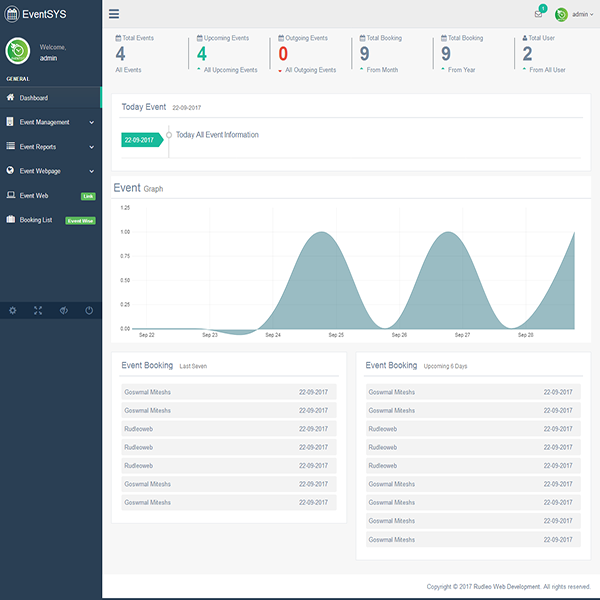Select last Goswmal Miteshs in Upcoming 6 Days

(x=473, y=539)
